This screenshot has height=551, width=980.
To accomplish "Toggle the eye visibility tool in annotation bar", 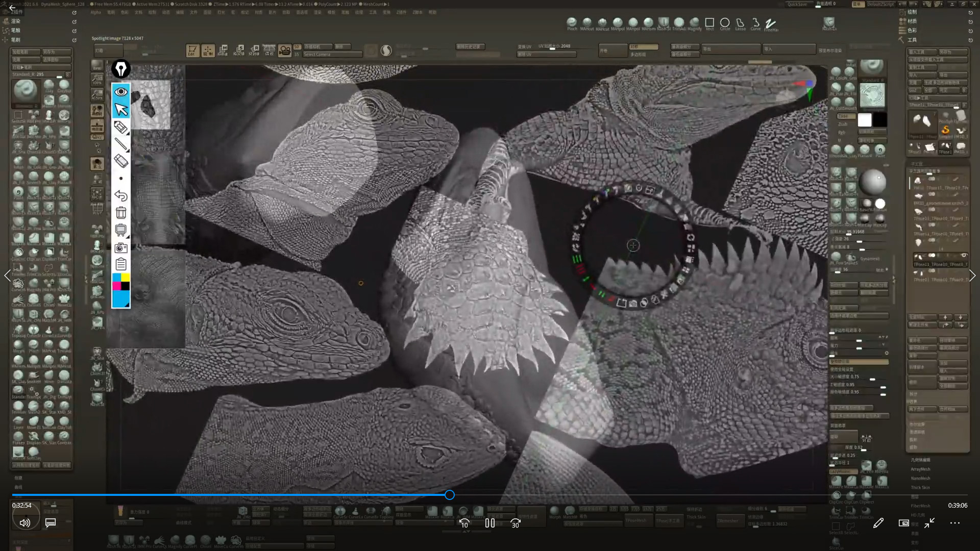I will tap(121, 92).
